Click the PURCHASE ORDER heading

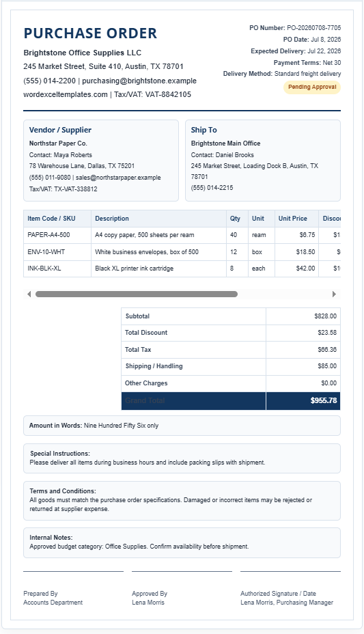(x=90, y=33)
